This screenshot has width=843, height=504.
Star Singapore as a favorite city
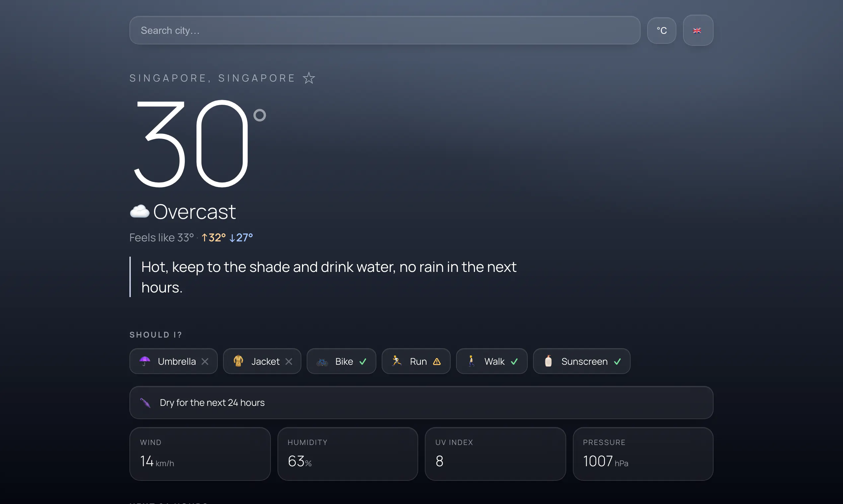click(309, 78)
